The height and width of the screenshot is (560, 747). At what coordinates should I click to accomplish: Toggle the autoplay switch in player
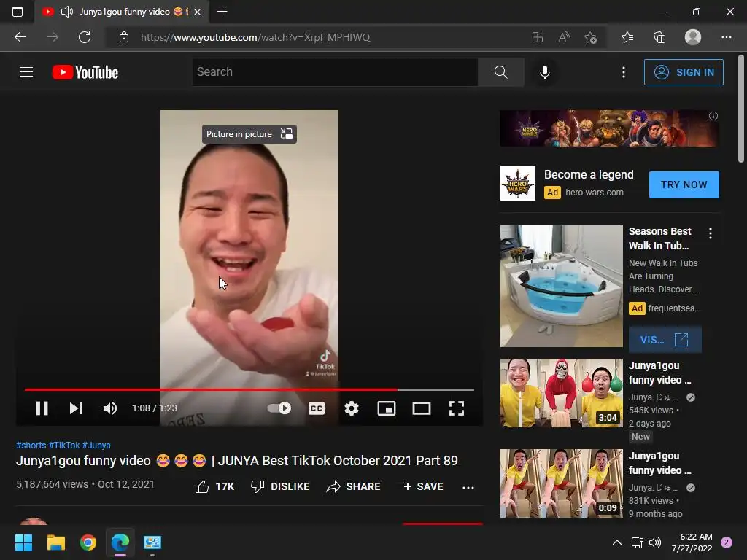coord(279,408)
